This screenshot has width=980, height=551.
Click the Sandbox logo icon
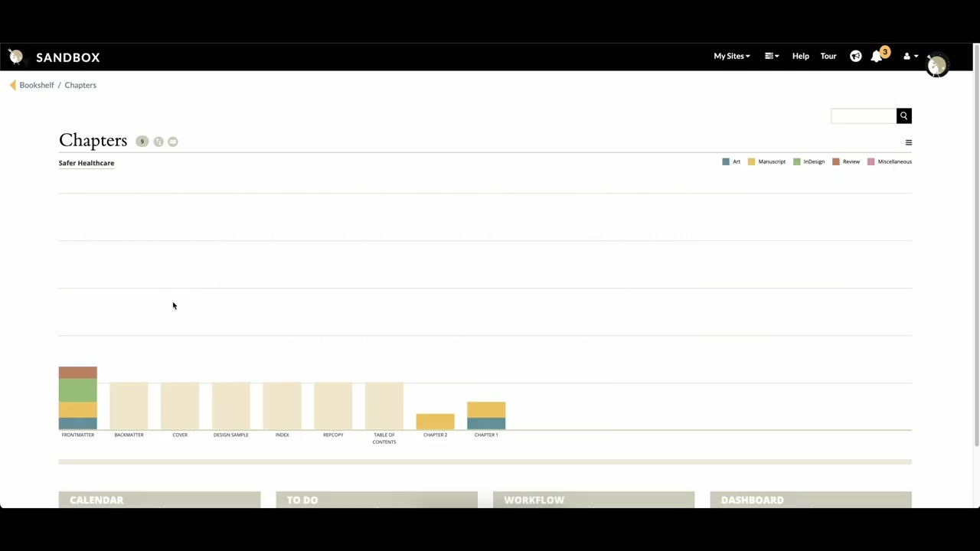coord(15,57)
